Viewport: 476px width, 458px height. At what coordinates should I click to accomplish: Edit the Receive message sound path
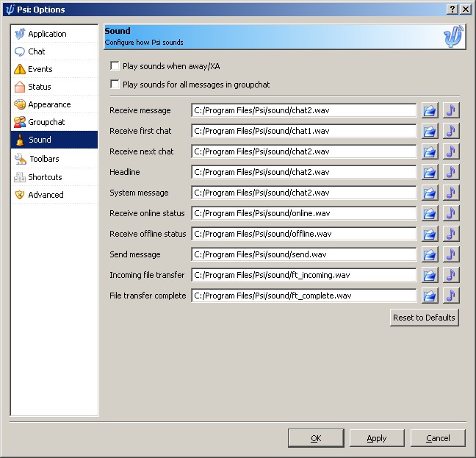(304, 110)
